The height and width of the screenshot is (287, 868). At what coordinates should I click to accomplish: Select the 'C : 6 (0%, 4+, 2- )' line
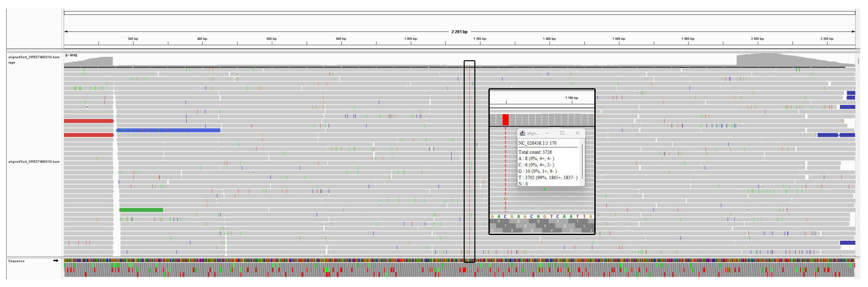536,165
